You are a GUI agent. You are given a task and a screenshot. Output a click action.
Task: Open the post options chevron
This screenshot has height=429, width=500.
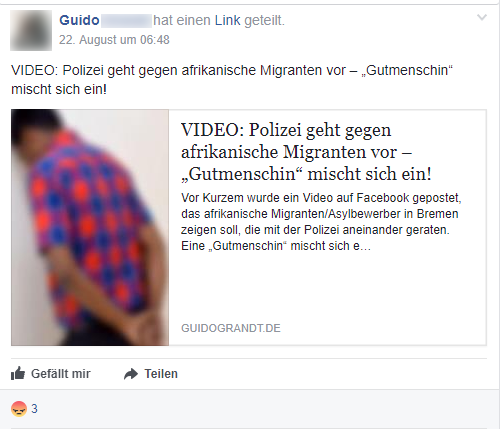click(x=482, y=17)
